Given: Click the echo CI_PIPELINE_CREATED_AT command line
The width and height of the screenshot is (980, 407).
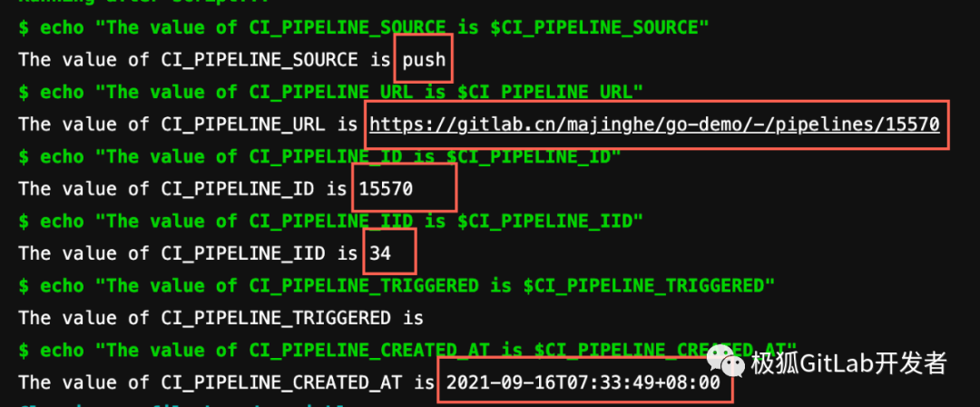Looking at the screenshot, I should pos(407,350).
